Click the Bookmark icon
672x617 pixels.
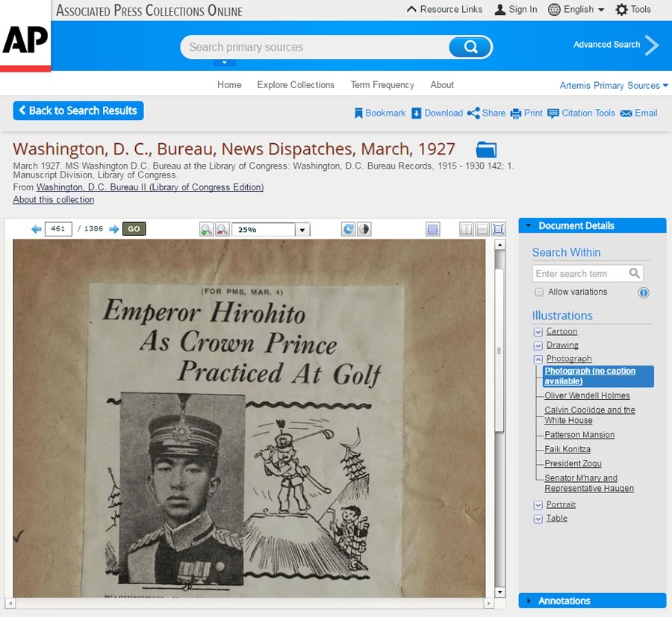(358, 113)
